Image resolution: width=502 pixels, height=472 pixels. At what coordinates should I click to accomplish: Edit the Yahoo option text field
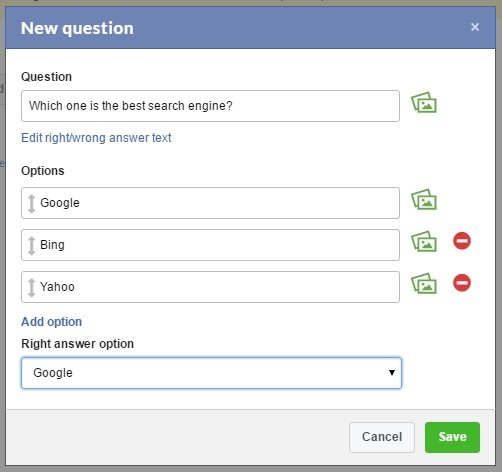point(210,287)
